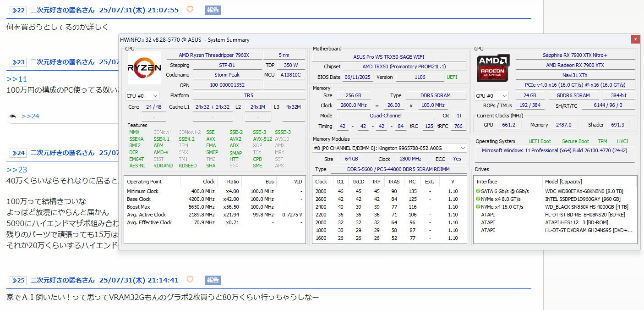Open the CPU #0 selector dropdown
The height and width of the screenshot is (310, 644).
pyautogui.click(x=142, y=96)
